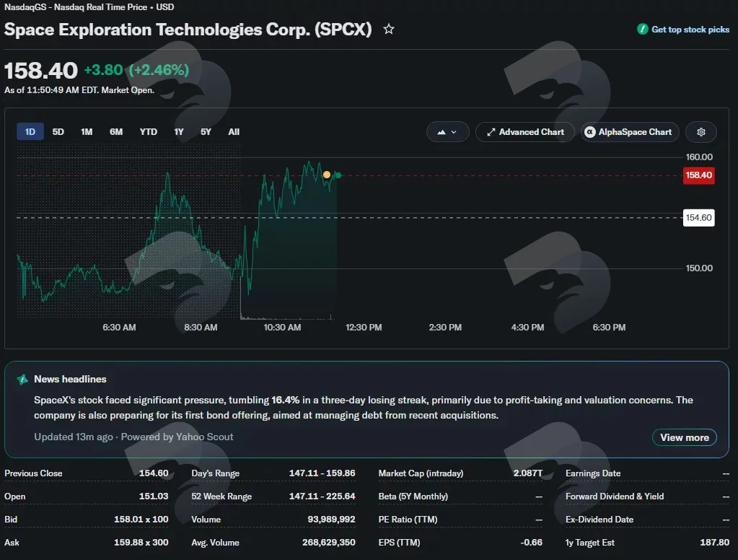Open the chart type dropdown
Viewport: 738px width, 560px height.
click(447, 132)
